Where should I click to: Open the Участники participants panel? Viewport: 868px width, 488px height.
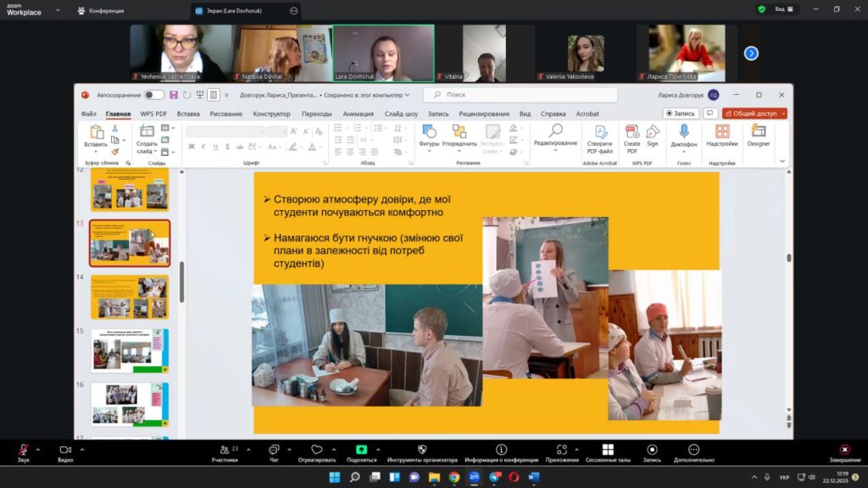[225, 449]
